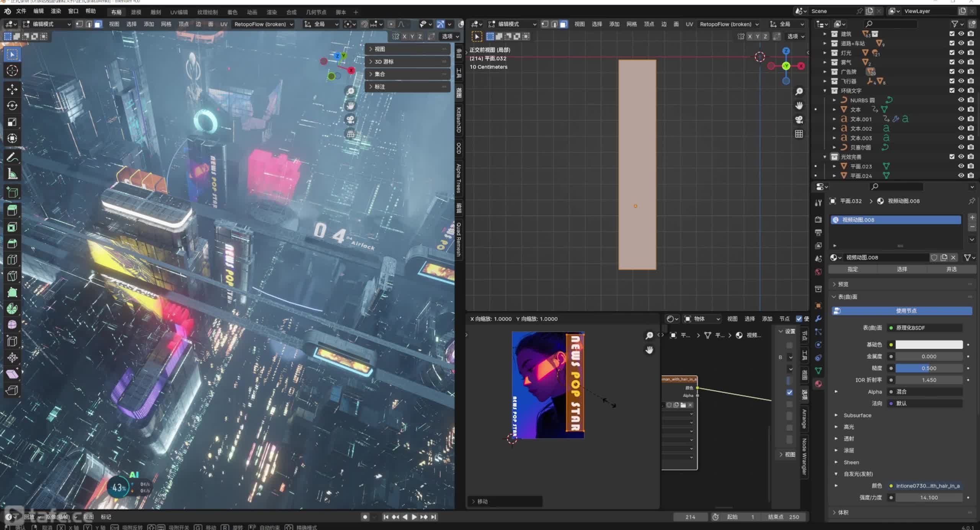Open the Material properties tab icon
Image resolution: width=980 pixels, height=530 pixels.
click(x=818, y=384)
